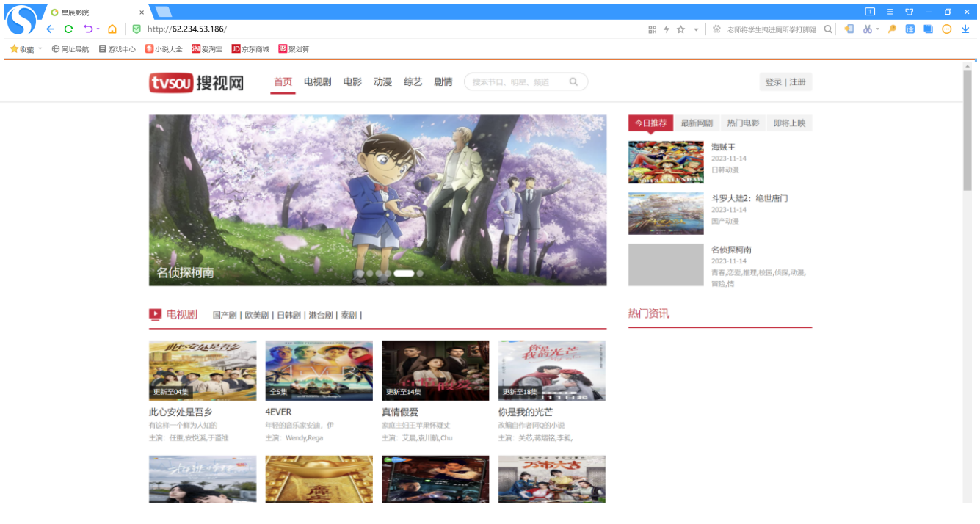The image size is (980, 524).
Task: Expand the undo button dropdown arrow
Action: point(98,29)
